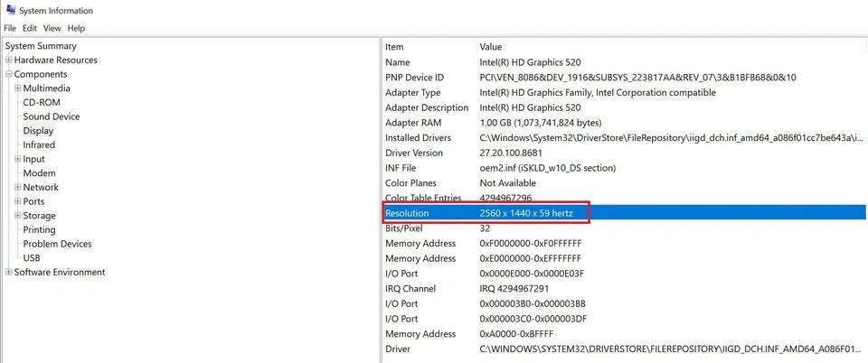Image resolution: width=868 pixels, height=363 pixels.
Task: Select the Driver Version row
Action: pyautogui.click(x=414, y=153)
